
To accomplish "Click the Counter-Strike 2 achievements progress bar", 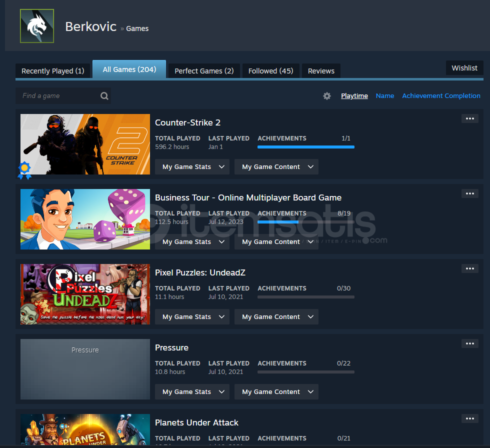I will 305,147.
